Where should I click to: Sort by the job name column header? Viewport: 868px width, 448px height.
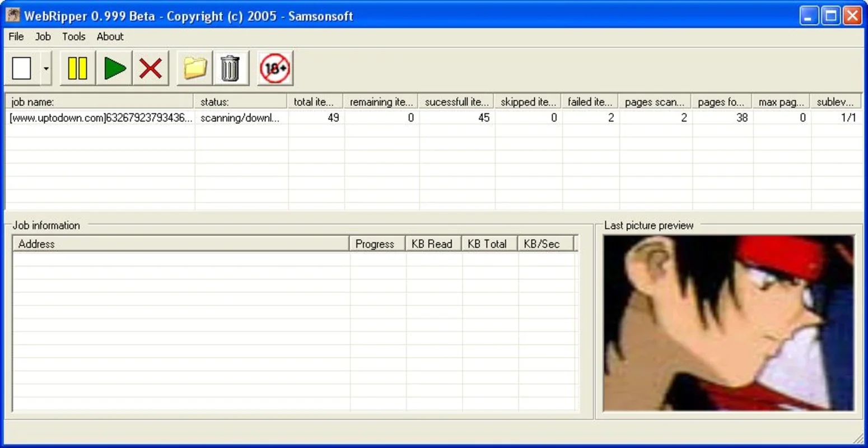pos(100,101)
